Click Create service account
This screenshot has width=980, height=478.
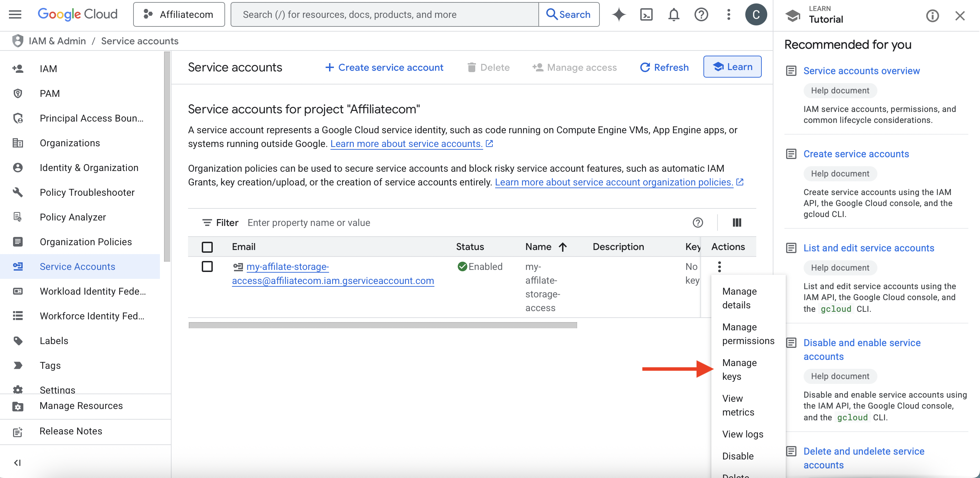coord(384,67)
